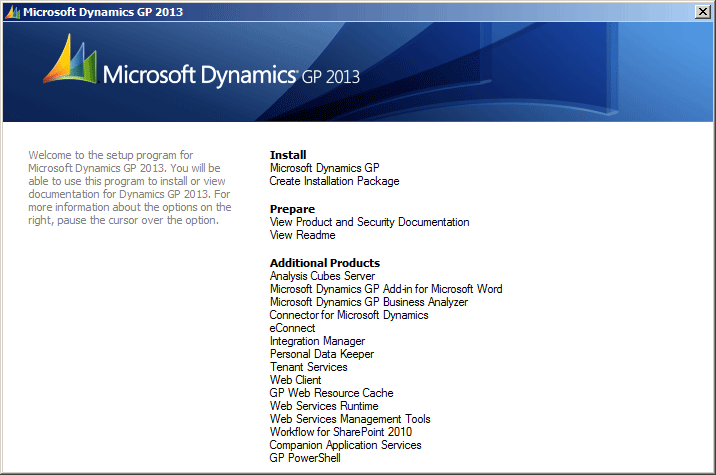Launch Integration Manager installer

point(317,341)
